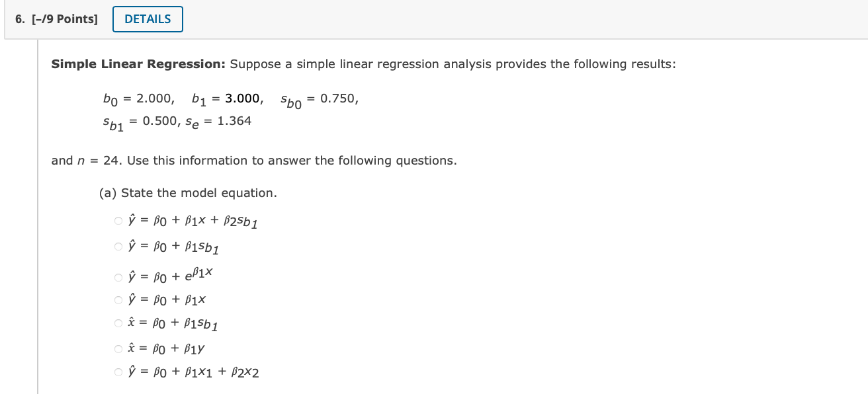The image size is (868, 394).
Task: Pick answer ŷ = β0 + β1sb1
Action: pos(118,247)
